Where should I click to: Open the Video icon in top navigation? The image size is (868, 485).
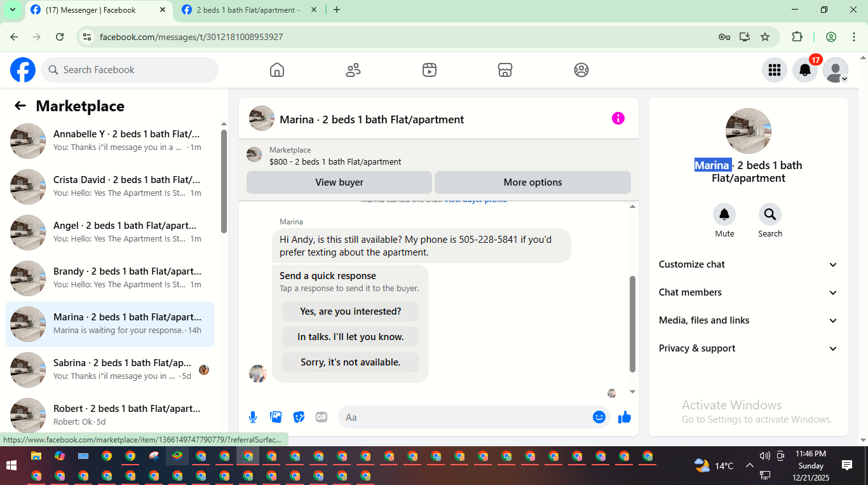click(430, 70)
